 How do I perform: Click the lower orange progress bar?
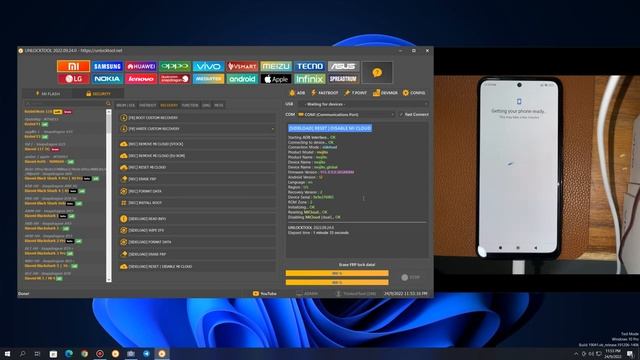pyautogui.click(x=337, y=282)
